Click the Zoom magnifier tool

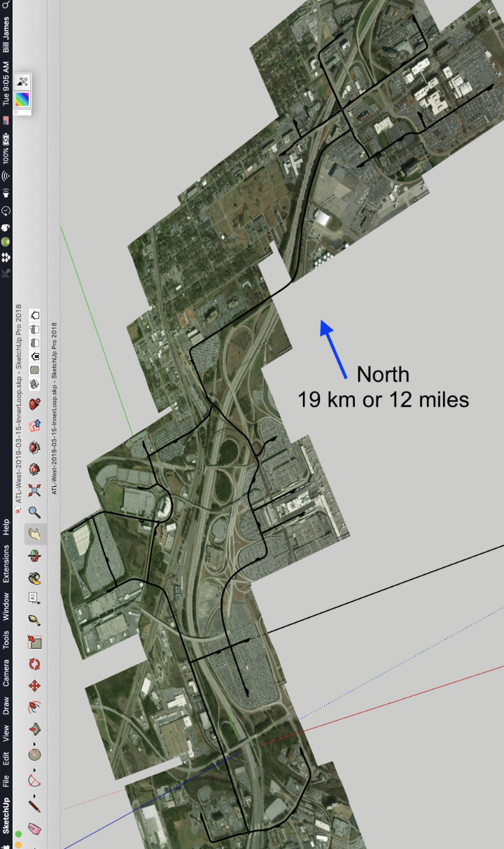[x=34, y=492]
